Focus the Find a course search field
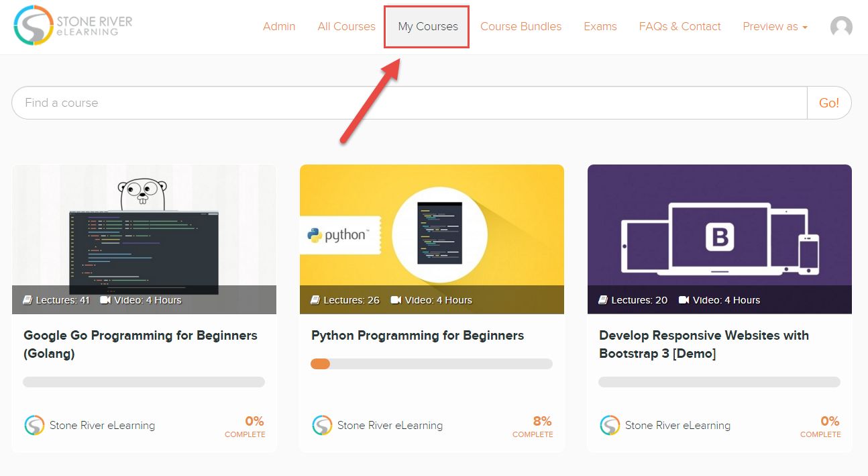 (x=409, y=103)
